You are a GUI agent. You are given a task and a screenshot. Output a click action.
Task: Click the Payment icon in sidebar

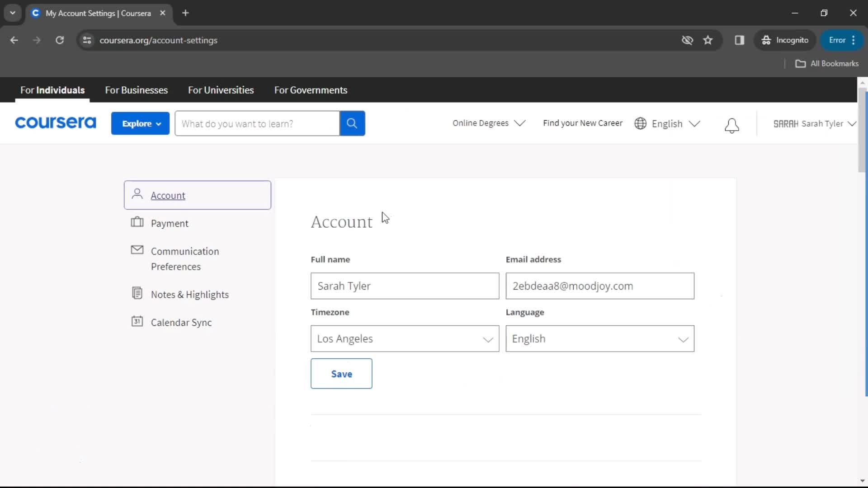point(137,222)
